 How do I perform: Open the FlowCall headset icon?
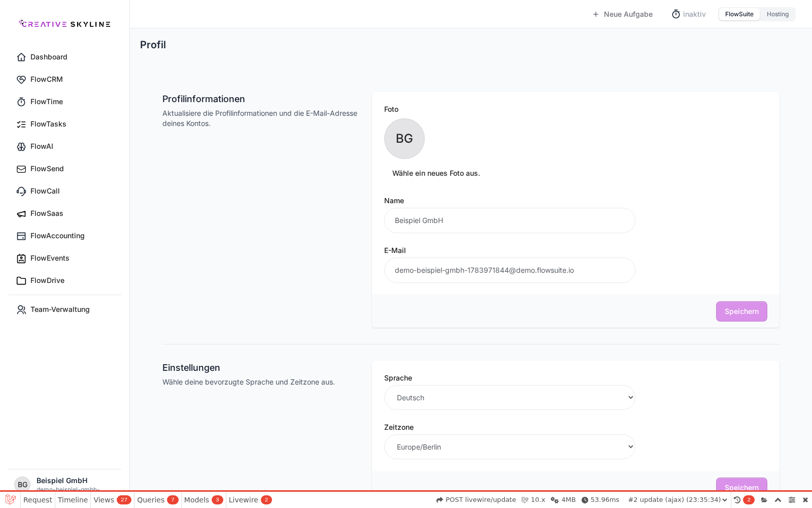21,191
